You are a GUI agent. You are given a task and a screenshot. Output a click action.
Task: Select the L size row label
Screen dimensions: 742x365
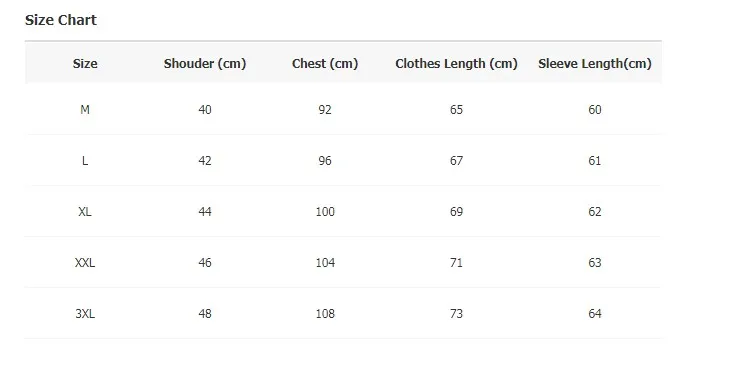click(85, 161)
